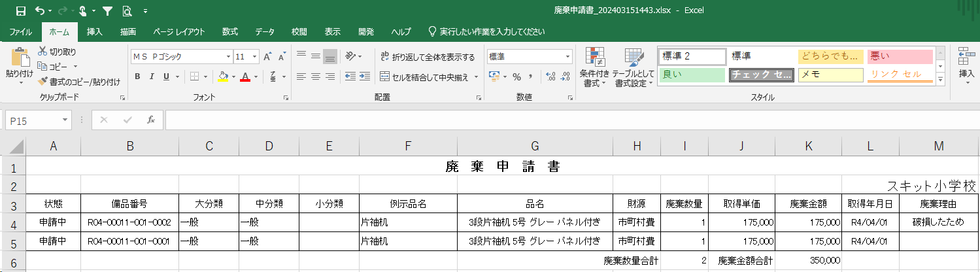Click the Cut scissors icon
The image size is (980, 272).
43,52
